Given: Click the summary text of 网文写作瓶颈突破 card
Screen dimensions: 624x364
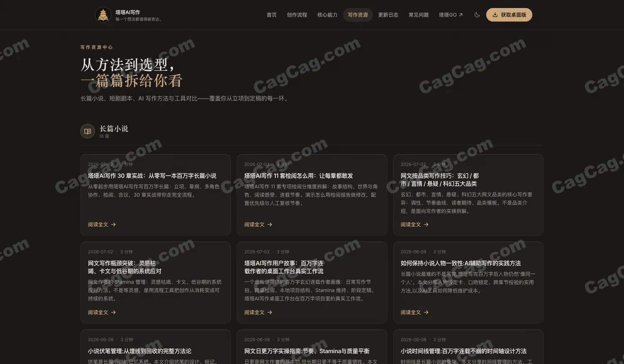Looking at the screenshot, I should click(155, 290).
